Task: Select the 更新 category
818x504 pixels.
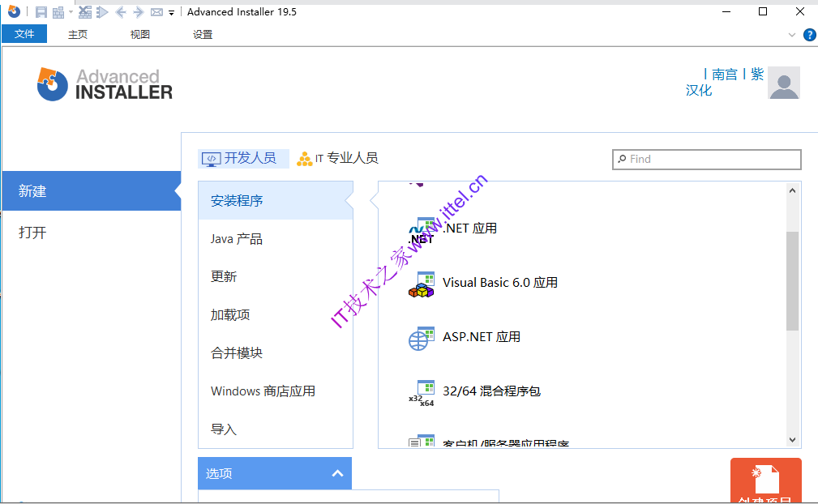Action: pos(276,277)
